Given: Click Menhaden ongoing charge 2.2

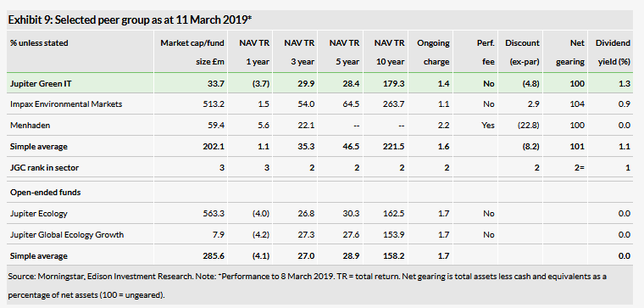Looking at the screenshot, I should point(443,126).
